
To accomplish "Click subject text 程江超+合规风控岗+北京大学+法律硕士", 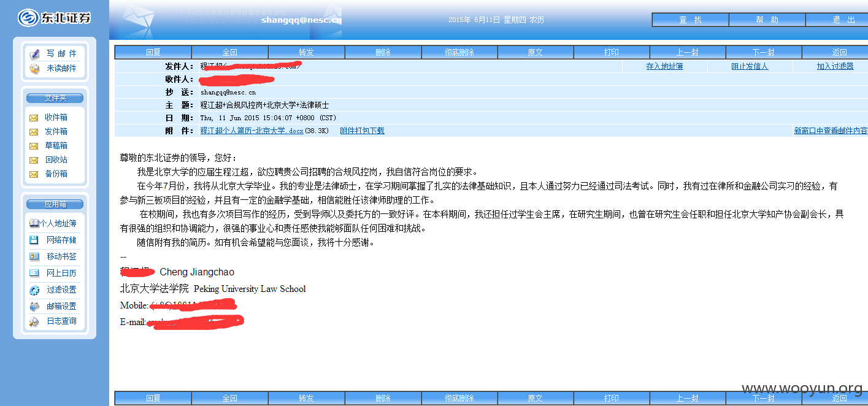I will pos(264,105).
